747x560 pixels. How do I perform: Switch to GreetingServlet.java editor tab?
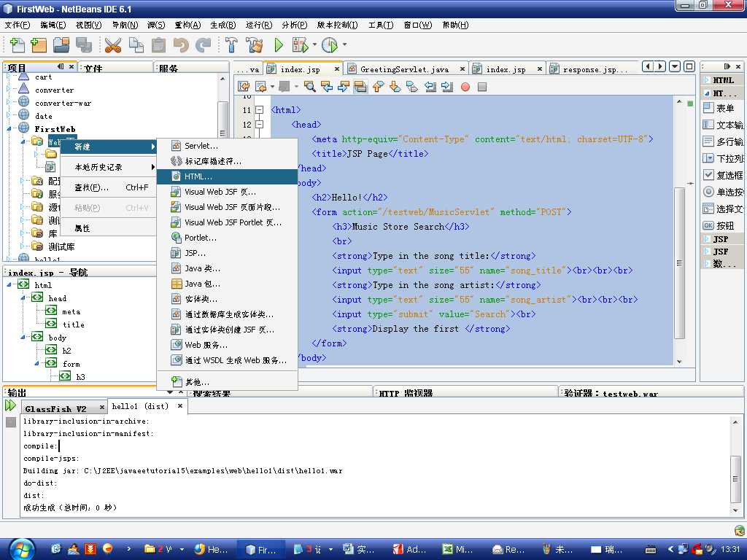404,69
